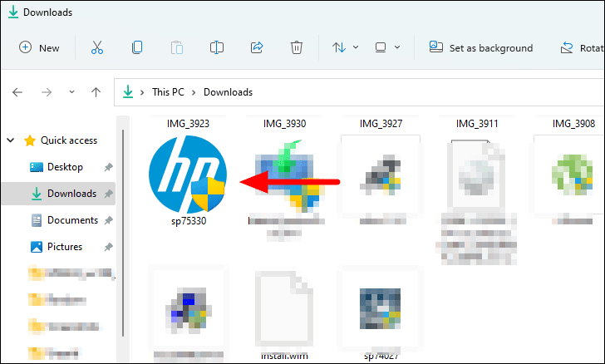Click Set as background button
Image resolution: width=605 pixels, height=364 pixels.
[x=480, y=47]
